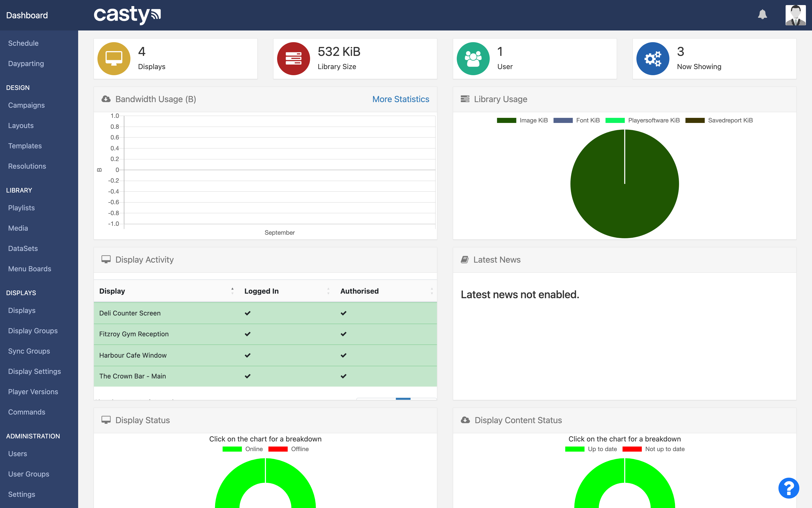
Task: Open Layouts in the sidebar
Action: pyautogui.click(x=21, y=125)
